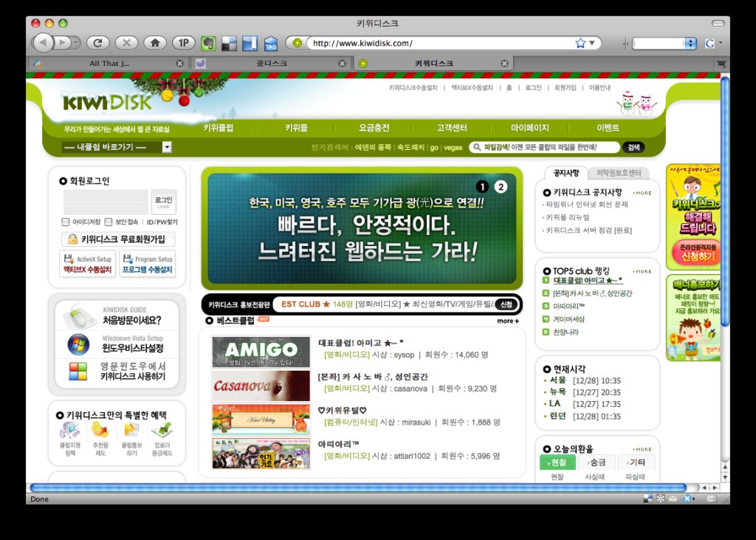Open the 고객센터 menu
756x540 pixels.
[452, 128]
